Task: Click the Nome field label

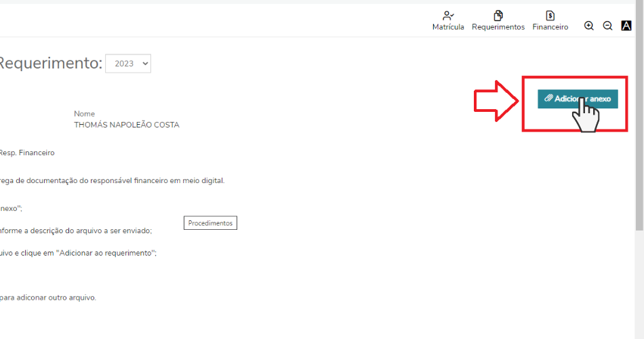Action: click(x=84, y=114)
